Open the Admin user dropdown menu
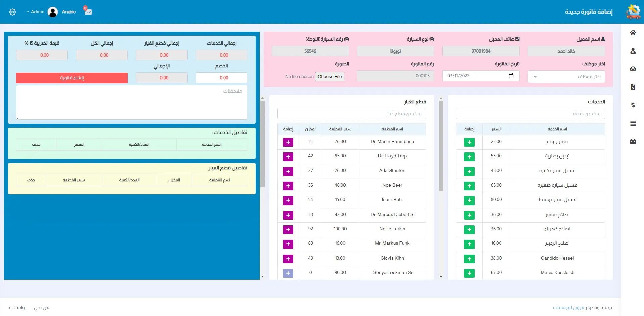The image size is (644, 316). [36, 12]
